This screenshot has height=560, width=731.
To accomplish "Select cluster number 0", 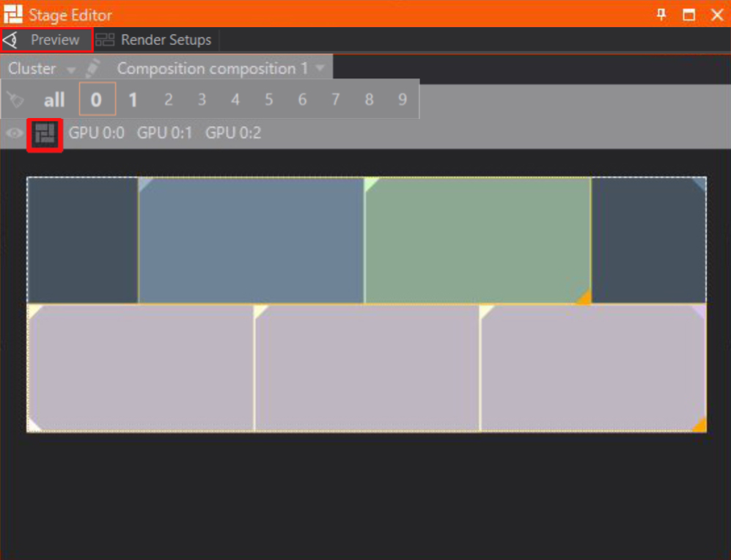I will tap(97, 100).
